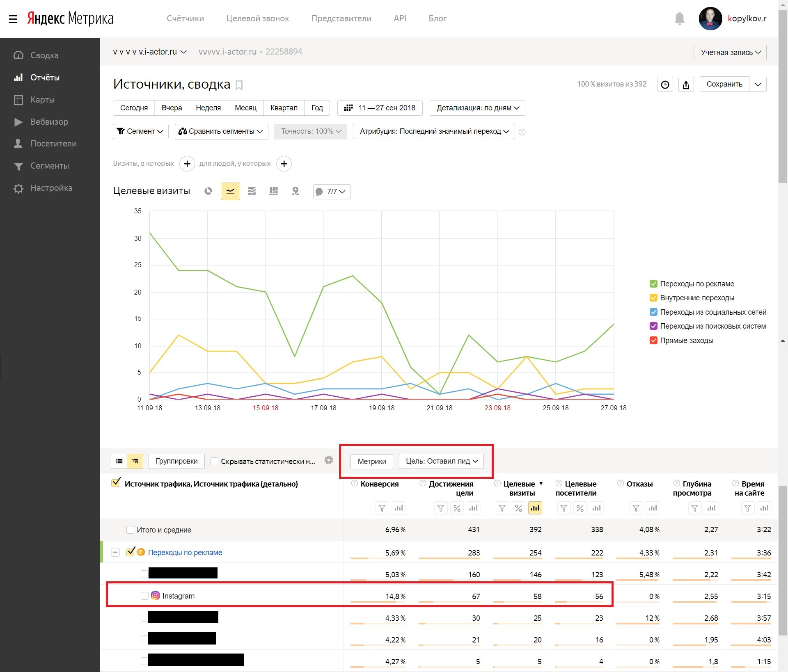Click filter icon under Конверсия column
The width and height of the screenshot is (788, 672).
[x=382, y=508]
